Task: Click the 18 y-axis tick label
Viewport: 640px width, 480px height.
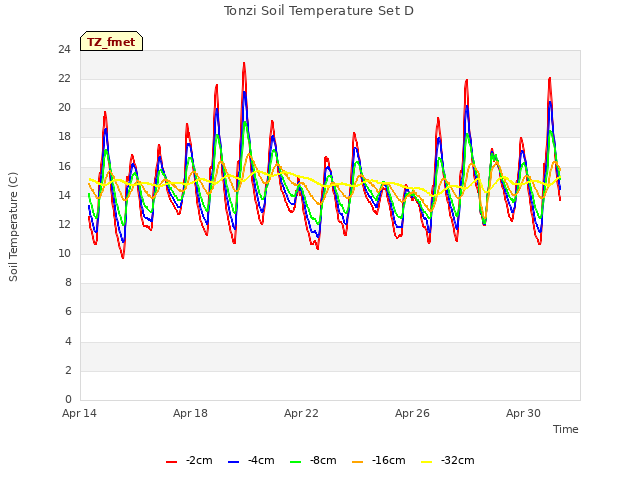Action: 64,137
